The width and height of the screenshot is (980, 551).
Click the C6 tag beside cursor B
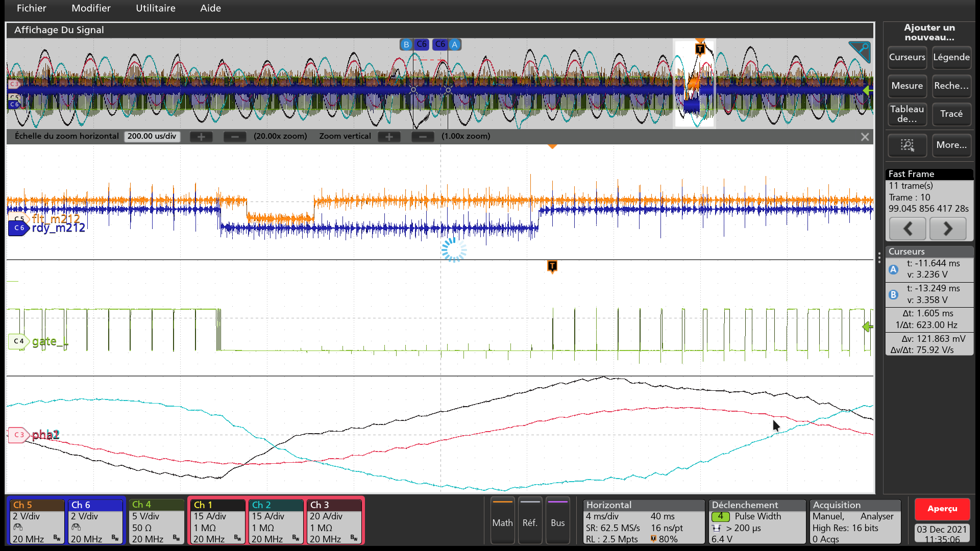coord(421,44)
